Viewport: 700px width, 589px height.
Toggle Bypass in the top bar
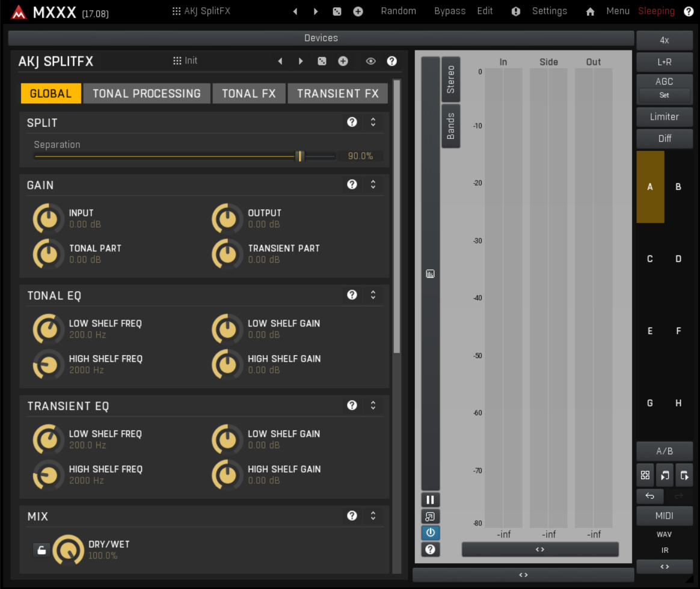click(x=450, y=11)
